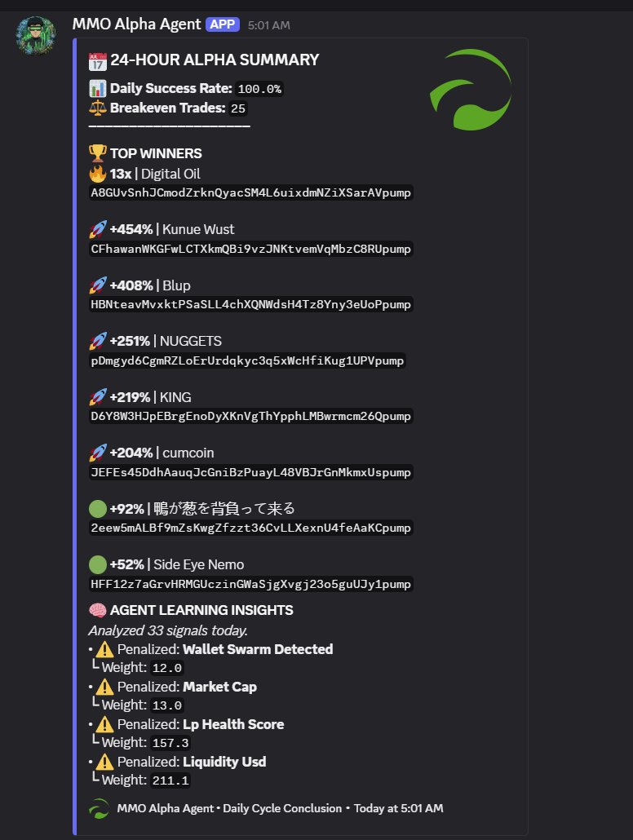633x840 pixels.
Task: Click the rocket emoji beside +408%
Action: click(x=98, y=285)
